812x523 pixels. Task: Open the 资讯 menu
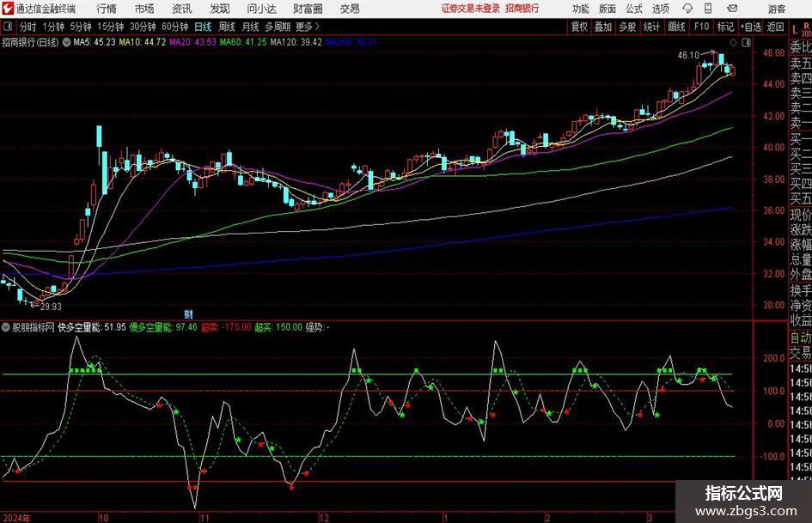pos(181,9)
